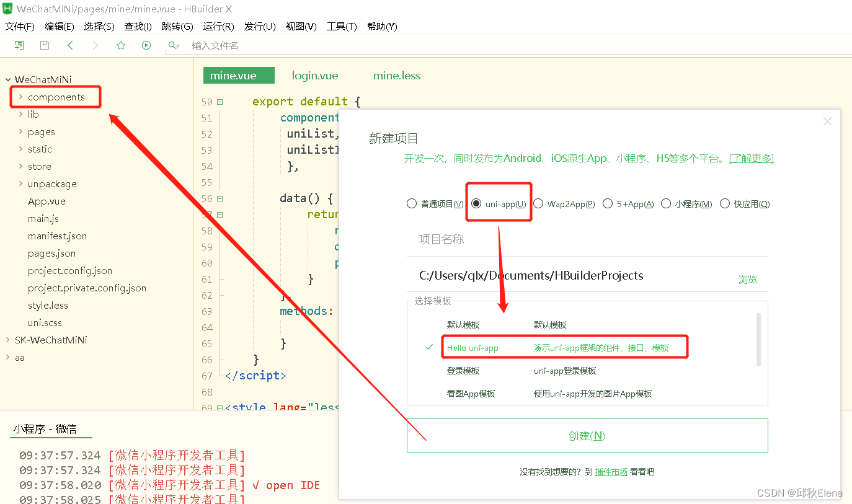Click the HBuilder X logo icon
Image resolution: width=852 pixels, height=504 pixels.
pyautogui.click(x=7, y=8)
